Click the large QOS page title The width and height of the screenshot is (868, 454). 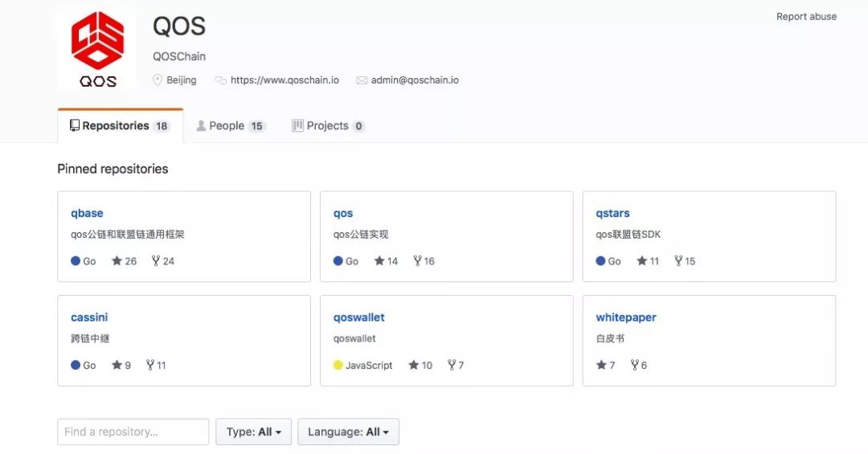click(x=179, y=26)
